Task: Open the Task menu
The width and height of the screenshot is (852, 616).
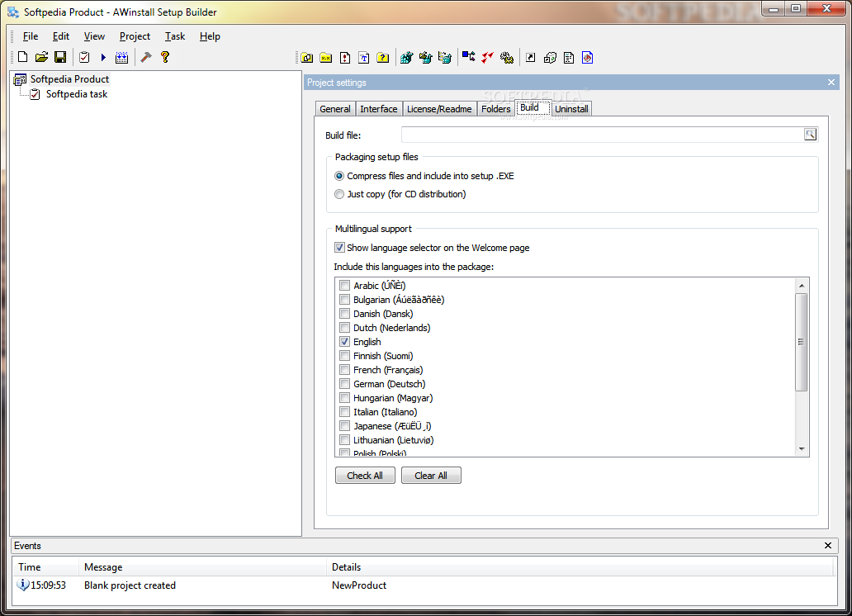Action: click(x=175, y=36)
